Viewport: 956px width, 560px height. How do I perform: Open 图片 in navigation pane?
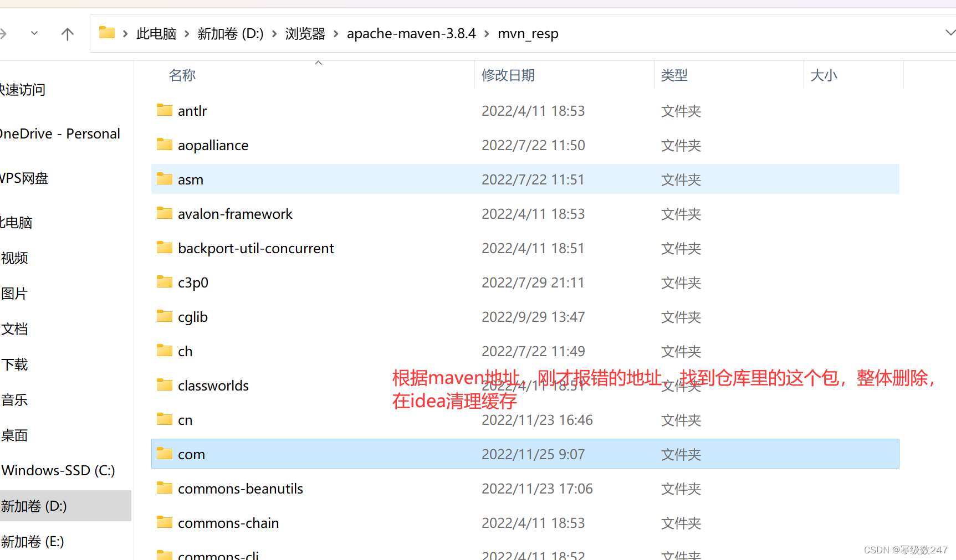point(14,294)
